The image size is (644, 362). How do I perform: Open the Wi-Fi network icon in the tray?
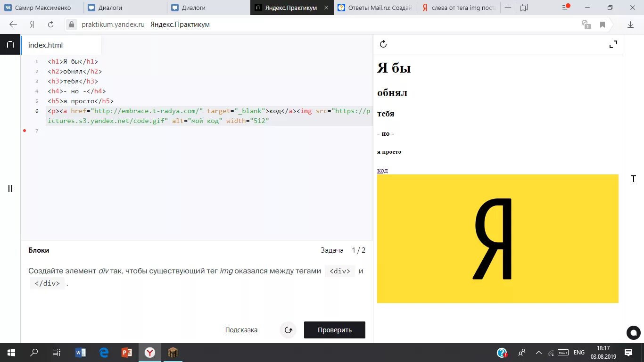tap(551, 353)
